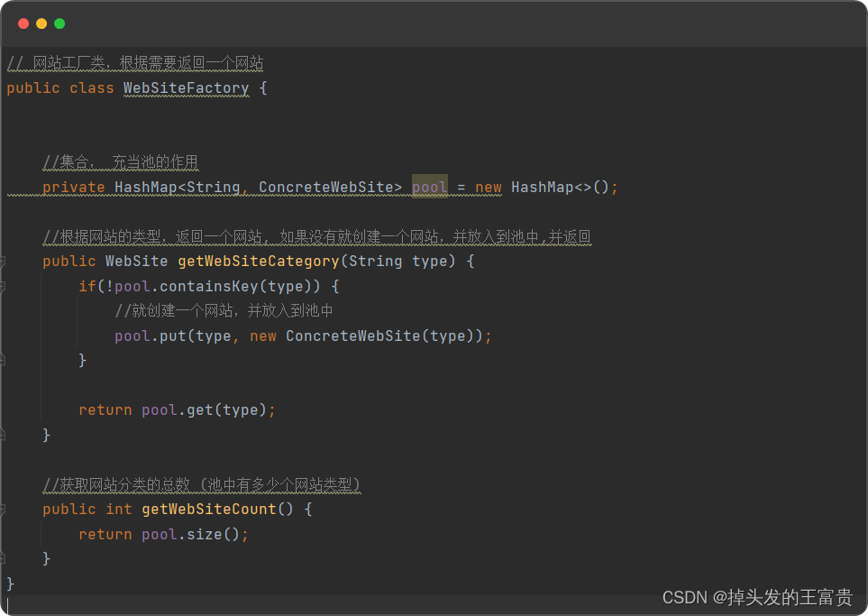Click the comment "//集合， 充当池的作用"
Viewport: 868px width, 616px height.
(120, 161)
